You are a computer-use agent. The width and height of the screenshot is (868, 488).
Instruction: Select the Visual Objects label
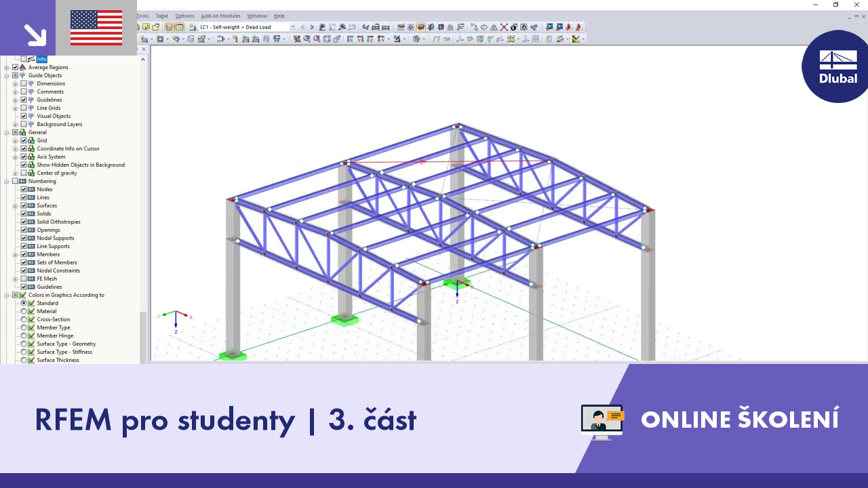point(54,116)
